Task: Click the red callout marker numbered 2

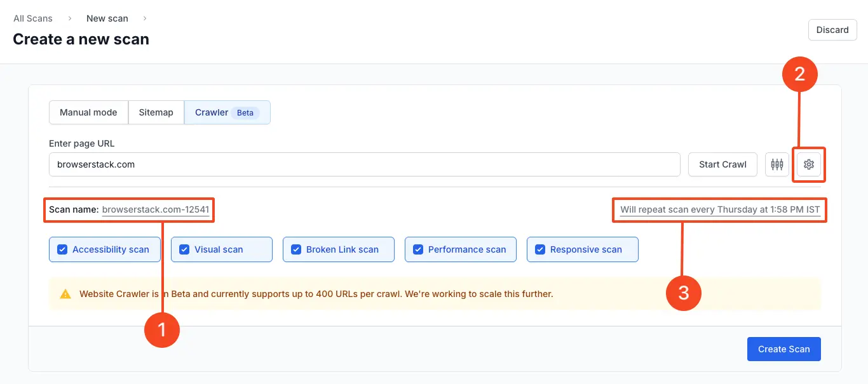Action: (799, 74)
